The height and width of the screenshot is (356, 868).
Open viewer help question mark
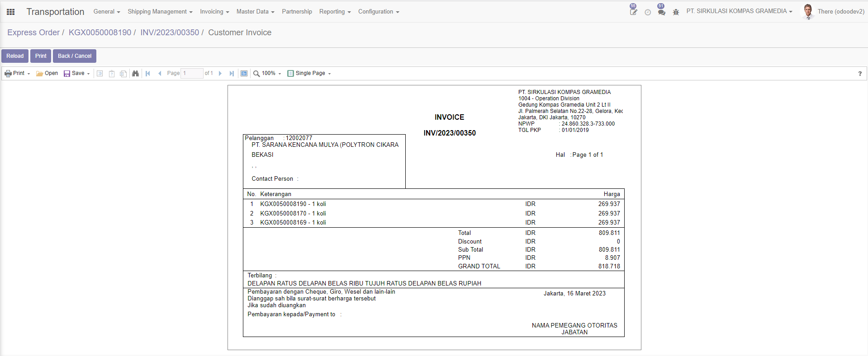860,74
